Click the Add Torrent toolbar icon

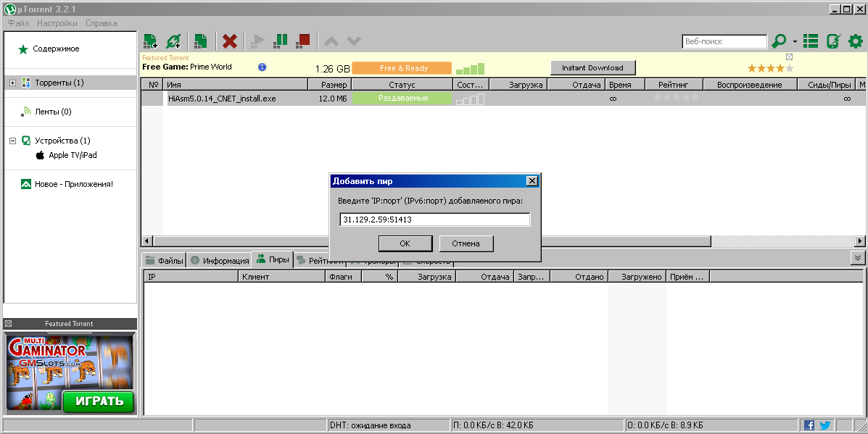[150, 41]
